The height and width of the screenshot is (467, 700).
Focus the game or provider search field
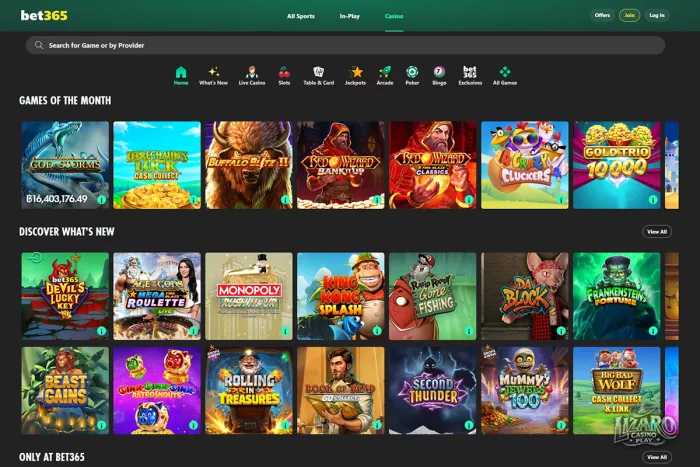[345, 45]
